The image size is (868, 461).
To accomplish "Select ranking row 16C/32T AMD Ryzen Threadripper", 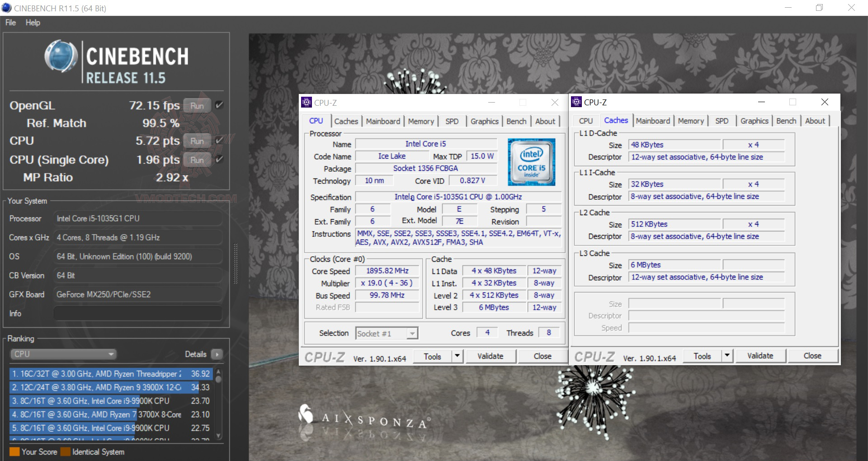I will 111,374.
